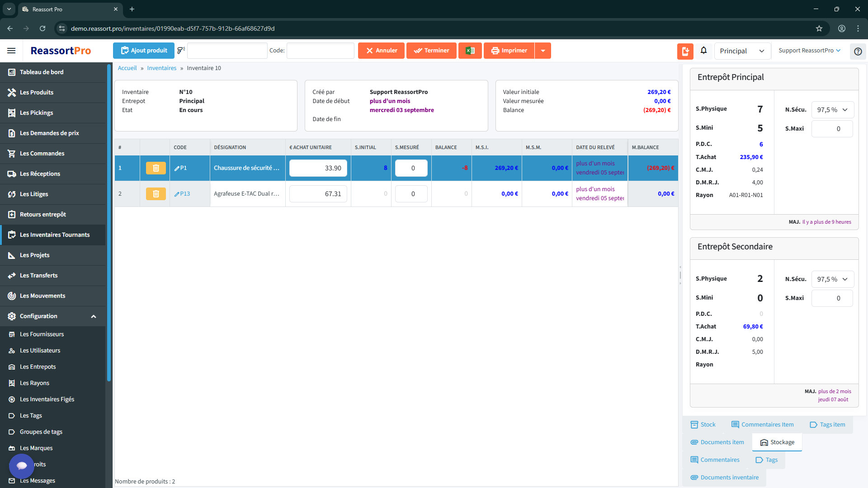Collapse the Configuration menu section

(94, 316)
